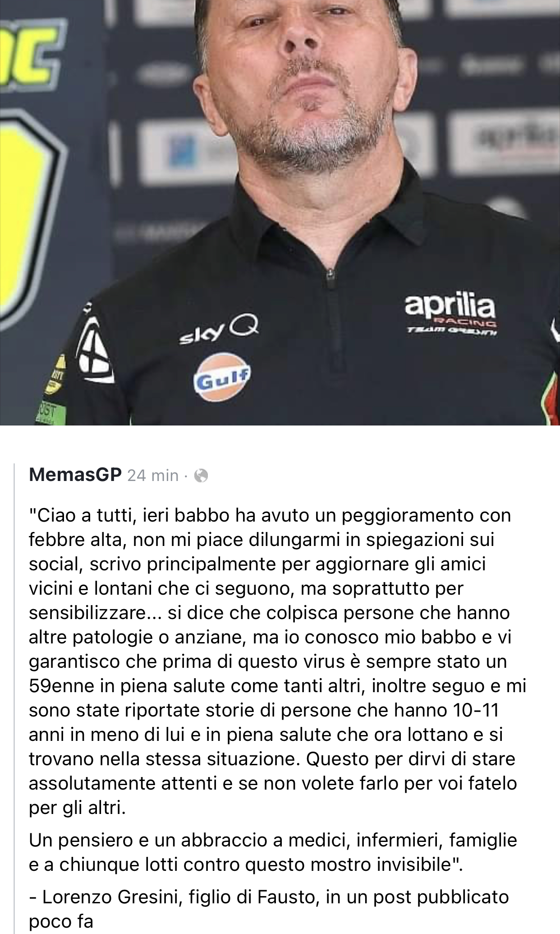The height and width of the screenshot is (934, 560).
Task: Open the MemasGP page name
Action: point(75,475)
